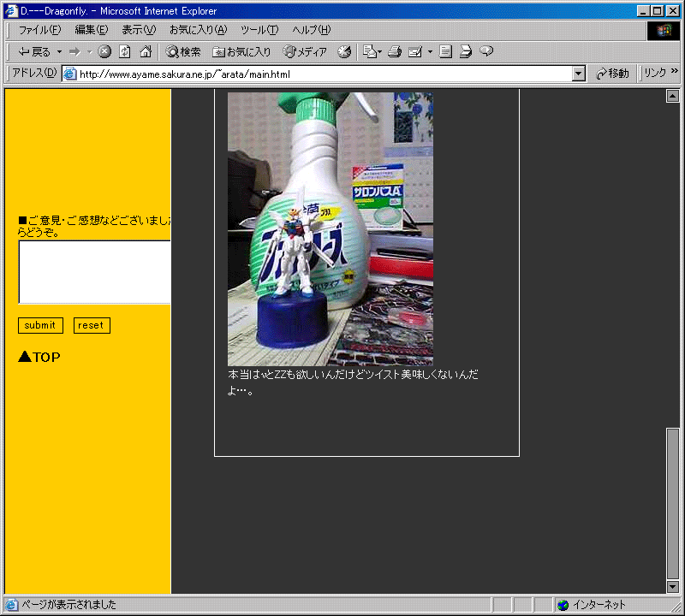Refresh the page with the Refresh icon
Image resolution: width=685 pixels, height=616 pixels.
pos(125,52)
